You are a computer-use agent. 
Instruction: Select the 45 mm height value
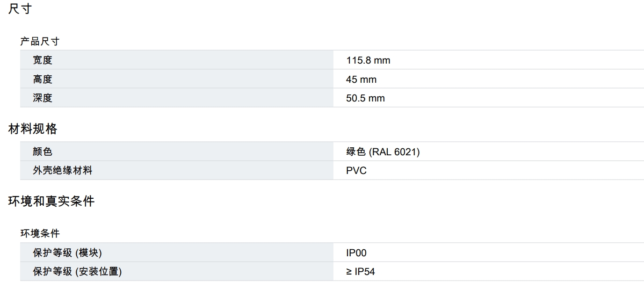click(361, 80)
